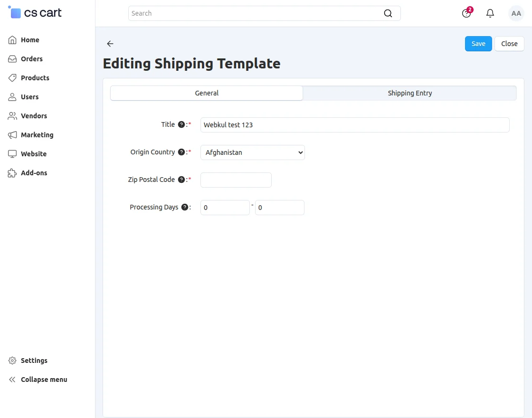Show the Origin Country help tooltip icon
The image size is (532, 418).
click(x=181, y=152)
